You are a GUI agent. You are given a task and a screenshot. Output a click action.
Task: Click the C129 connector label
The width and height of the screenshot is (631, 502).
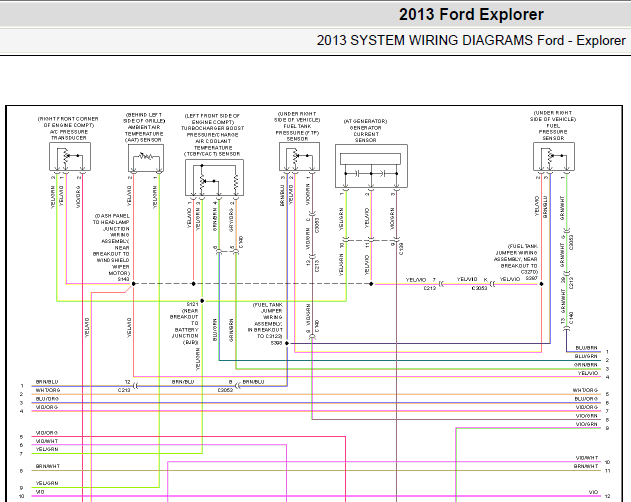click(x=401, y=249)
